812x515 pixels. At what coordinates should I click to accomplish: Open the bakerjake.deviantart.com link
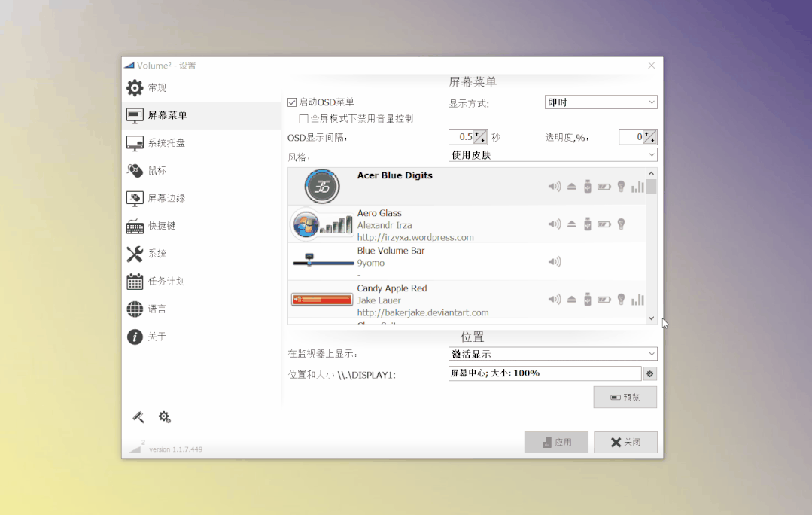421,312
